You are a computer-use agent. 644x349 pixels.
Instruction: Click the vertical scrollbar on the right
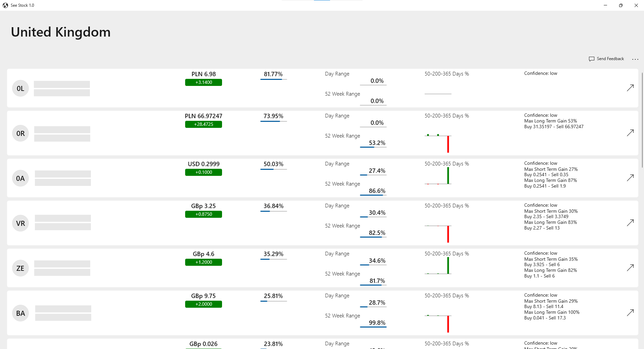642,121
